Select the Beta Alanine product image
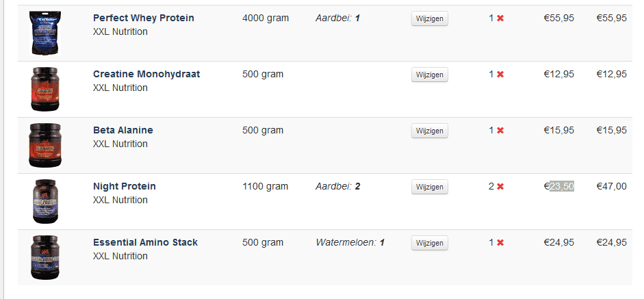644x299 pixels. click(x=45, y=145)
